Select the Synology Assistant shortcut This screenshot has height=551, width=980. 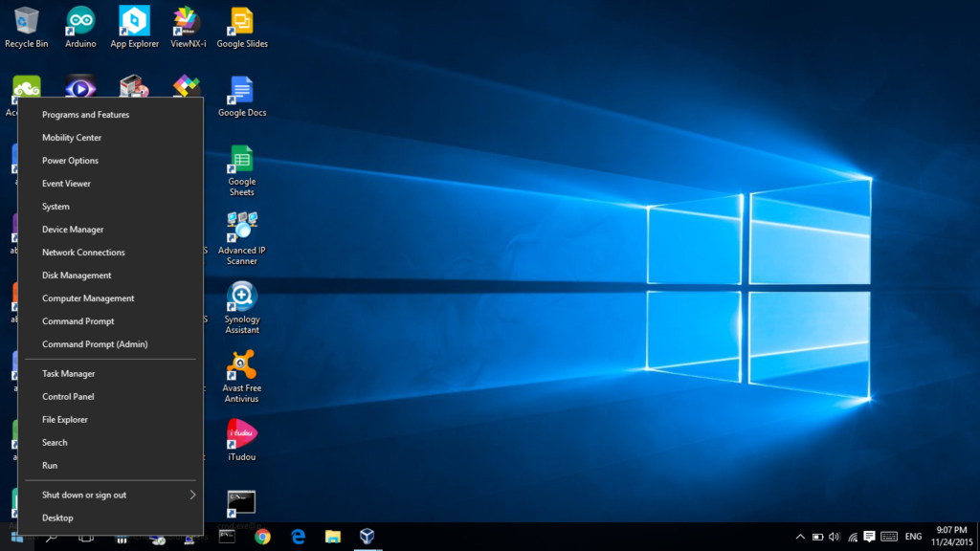[x=242, y=307]
